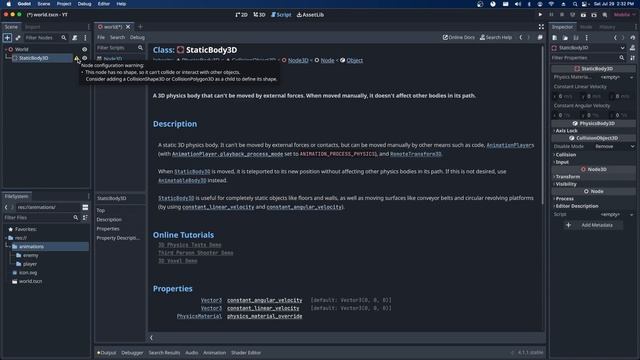640x360 pixels.
Task: Toggle FileSystem split view mode icon
Action: pos(85,207)
